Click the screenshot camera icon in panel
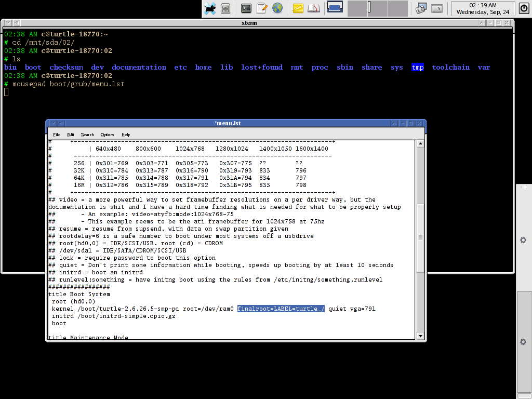The height and width of the screenshot is (399, 532). pyautogui.click(x=421, y=8)
